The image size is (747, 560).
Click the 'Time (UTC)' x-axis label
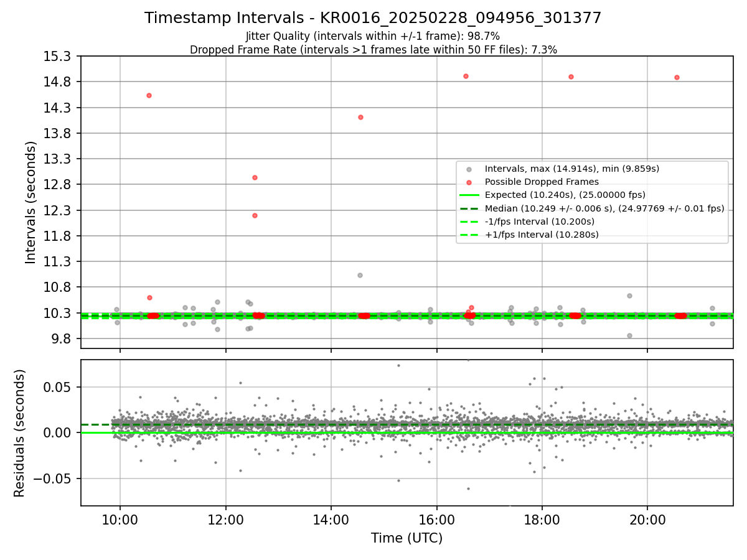coord(406,538)
